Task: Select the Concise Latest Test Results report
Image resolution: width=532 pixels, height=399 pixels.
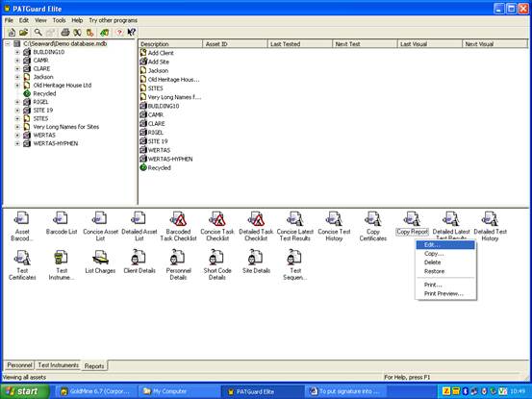Action: click(294, 226)
